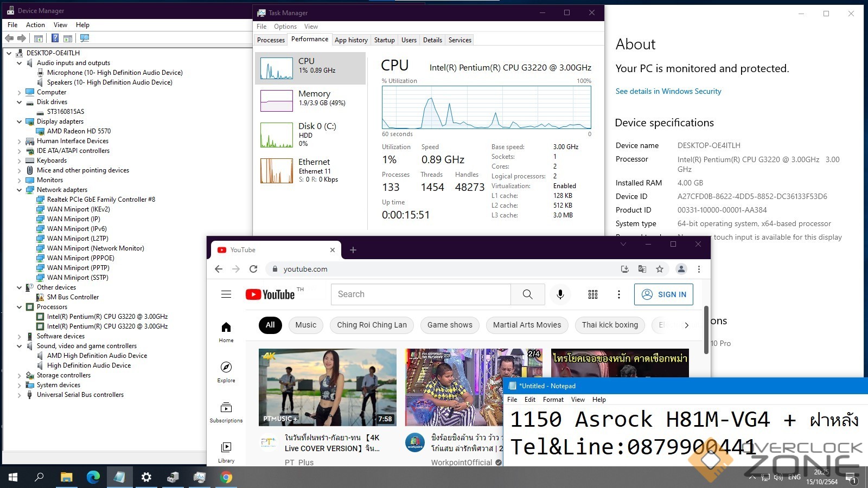Click the YouTube voice search microphone icon
This screenshot has width=868, height=488.
pos(560,294)
